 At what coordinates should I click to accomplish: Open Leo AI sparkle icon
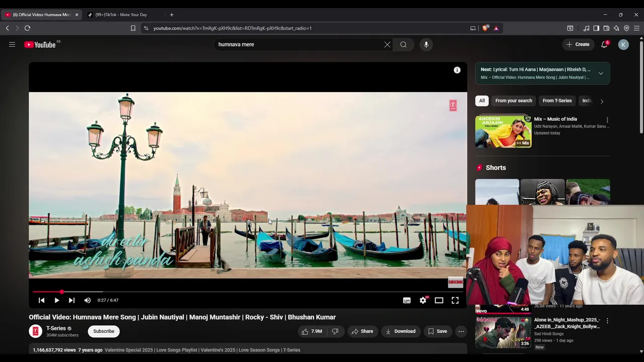(x=616, y=28)
